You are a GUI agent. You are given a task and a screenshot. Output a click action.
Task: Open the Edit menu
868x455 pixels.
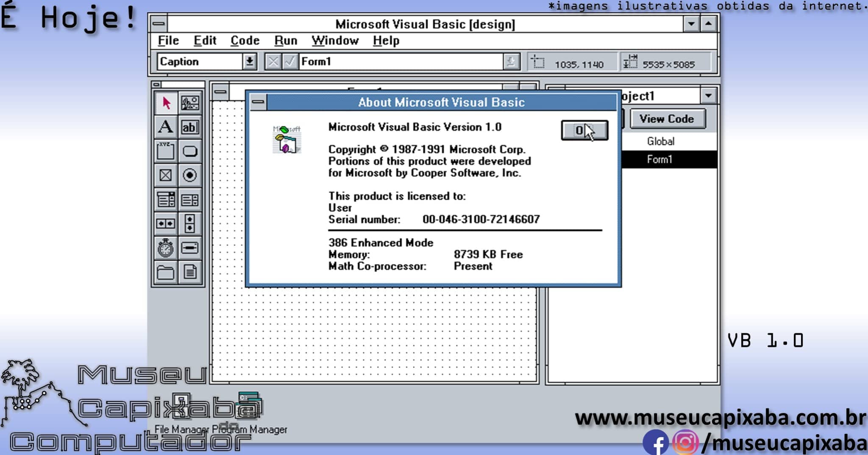(x=205, y=41)
